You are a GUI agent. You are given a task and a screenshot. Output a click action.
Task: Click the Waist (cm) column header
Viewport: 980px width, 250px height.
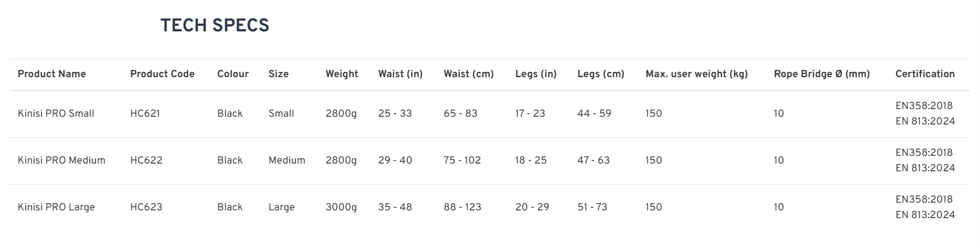coord(468,74)
